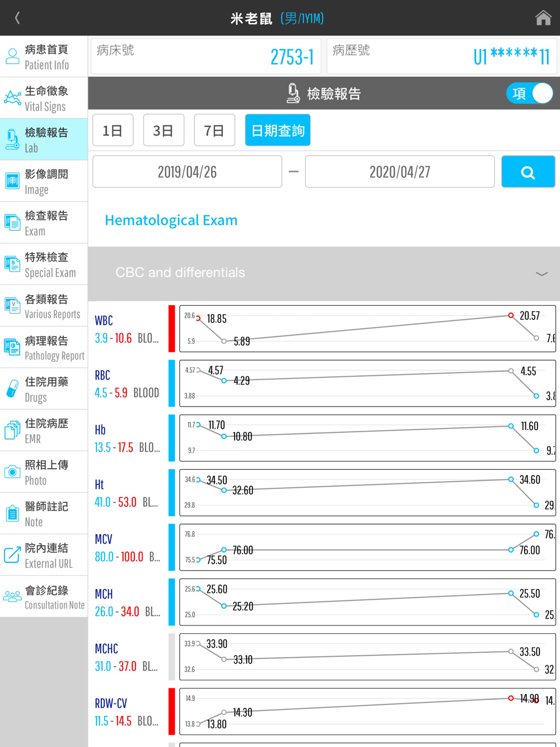The image size is (560, 747).
Task: Tap the back arrow icon
Action: (17, 18)
